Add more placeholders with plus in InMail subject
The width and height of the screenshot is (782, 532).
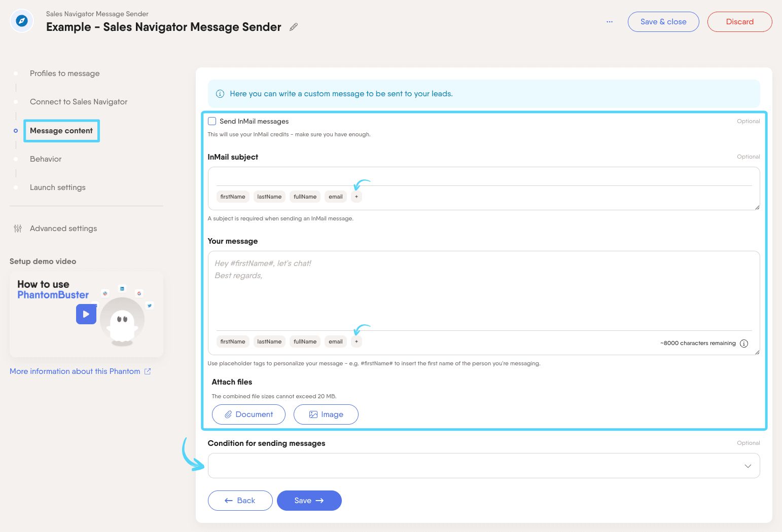coord(357,197)
